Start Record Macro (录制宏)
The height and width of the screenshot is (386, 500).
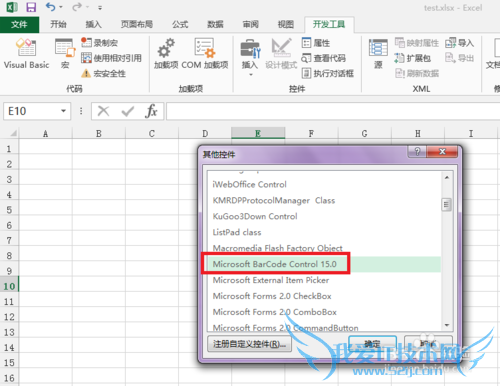point(99,43)
